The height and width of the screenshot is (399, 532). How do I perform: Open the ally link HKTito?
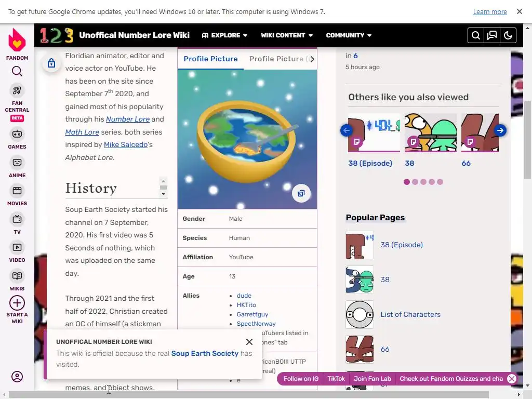(246, 305)
